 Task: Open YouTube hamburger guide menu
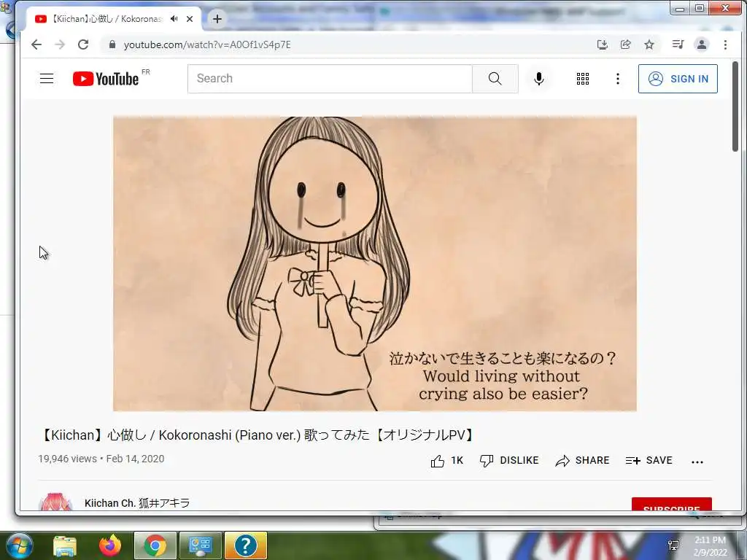pyautogui.click(x=47, y=79)
